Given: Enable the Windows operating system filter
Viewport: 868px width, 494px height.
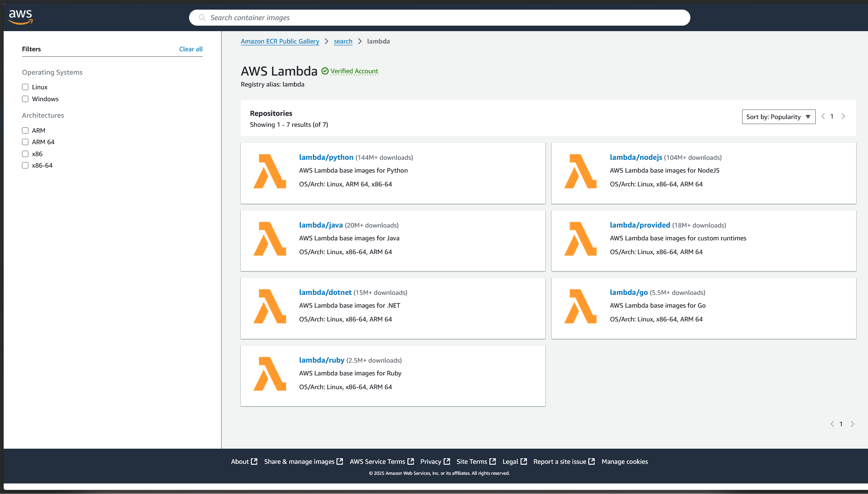Looking at the screenshot, I should pyautogui.click(x=25, y=99).
